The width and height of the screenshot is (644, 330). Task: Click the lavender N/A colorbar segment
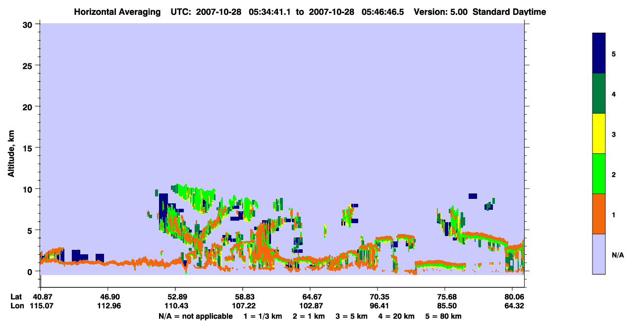[x=599, y=254]
